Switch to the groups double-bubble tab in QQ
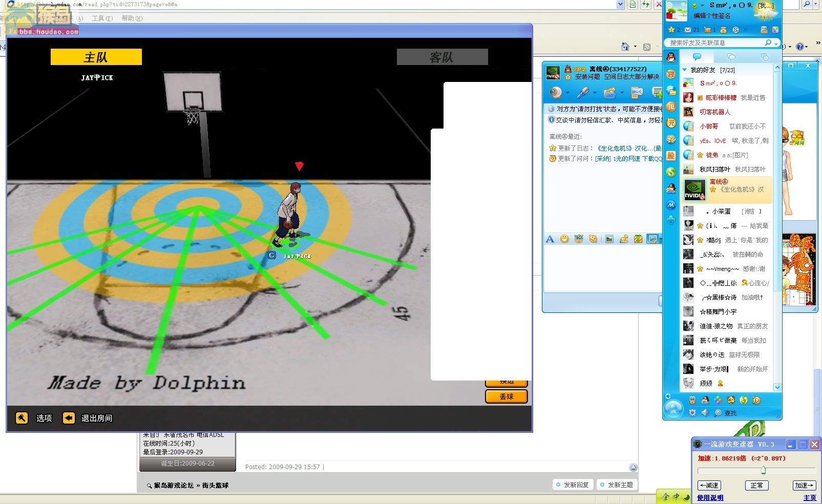 pyautogui.click(x=731, y=56)
